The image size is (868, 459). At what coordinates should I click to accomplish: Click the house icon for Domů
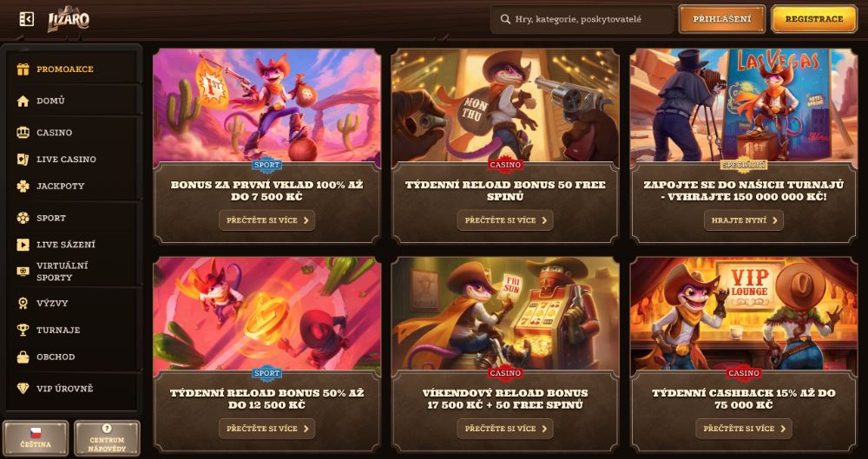[x=23, y=101]
